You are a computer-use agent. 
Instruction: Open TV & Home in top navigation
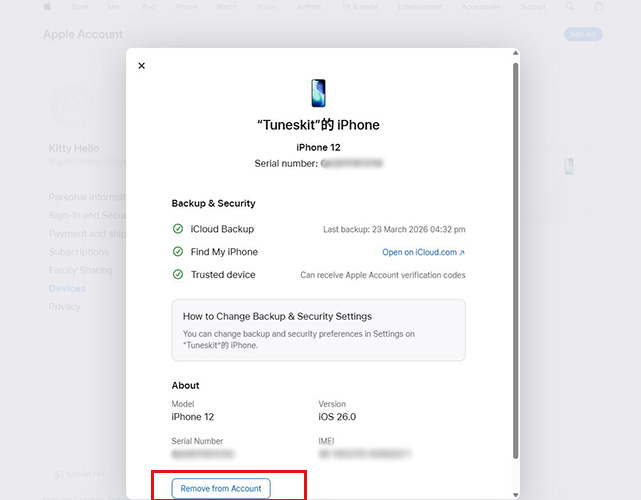360,7
